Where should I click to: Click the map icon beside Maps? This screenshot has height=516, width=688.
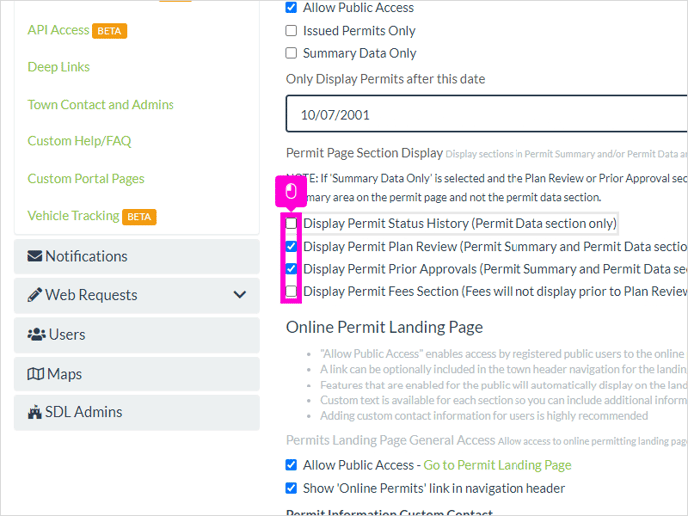(x=36, y=374)
